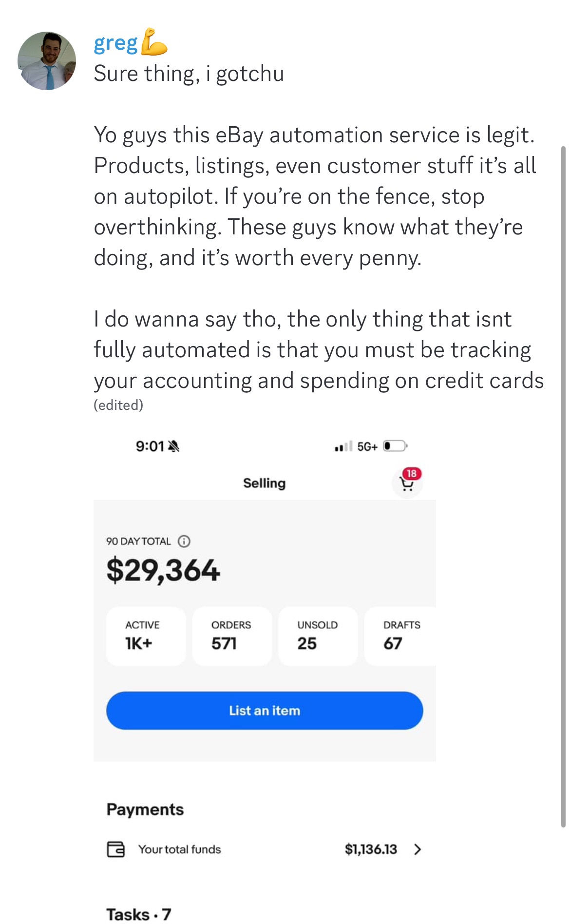This screenshot has width=570, height=924.
Task: Open the shopping cart icon
Action: tap(406, 484)
